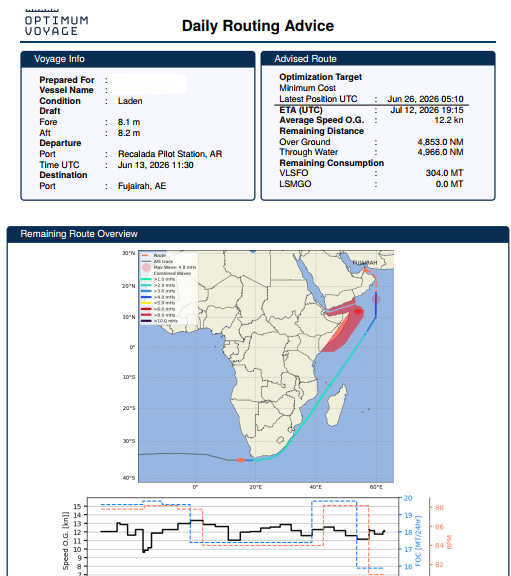Image resolution: width=511 pixels, height=576 pixels.
Task: Click the '40°S' latitude axis label
Action: (129, 478)
